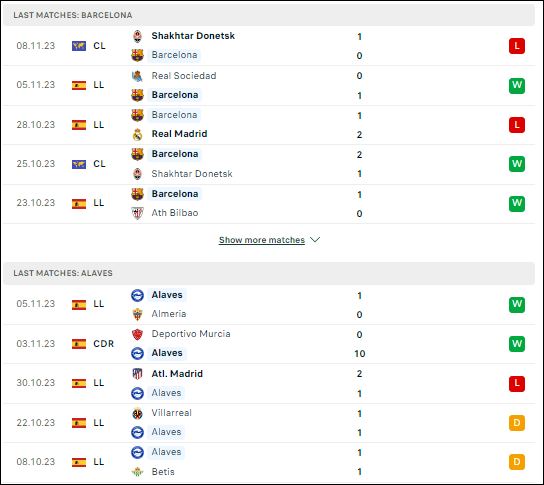Click the green W badge for Deportivo Murcia match

pyautogui.click(x=517, y=344)
